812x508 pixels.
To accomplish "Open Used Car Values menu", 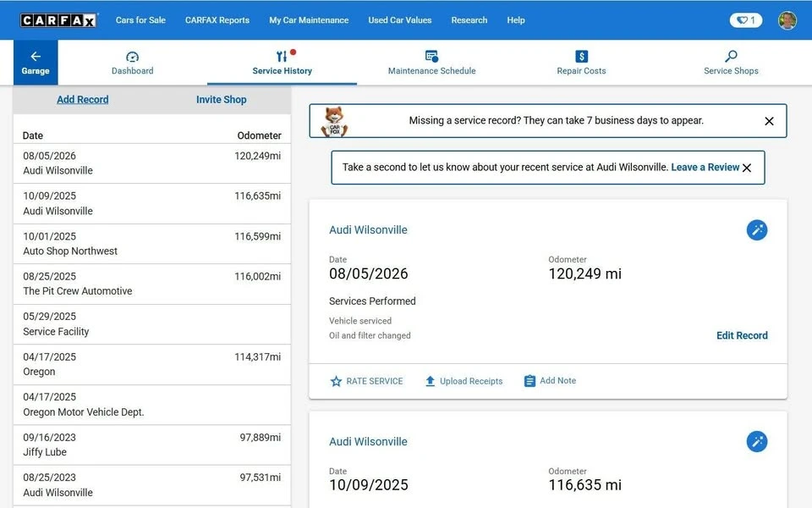I will click(x=400, y=20).
